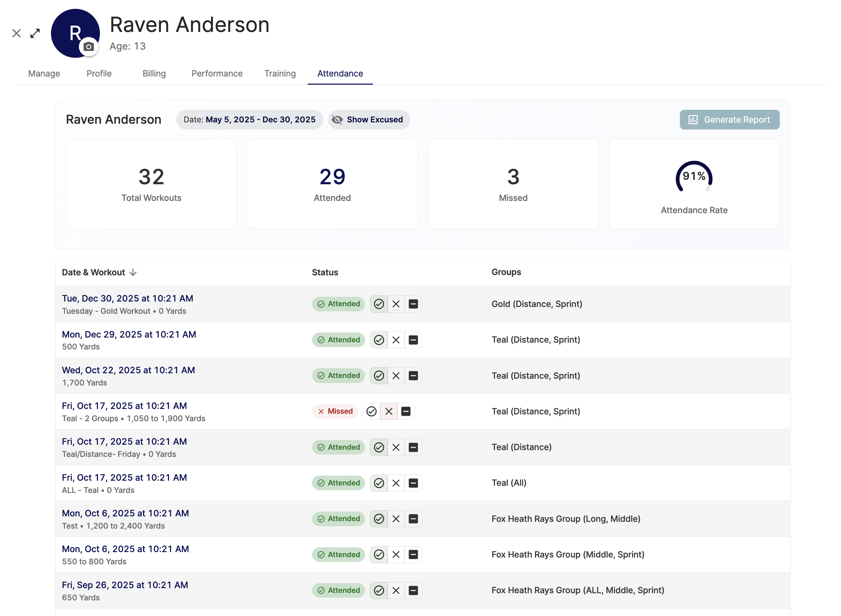841x616 pixels.
Task: Toggle missed X on Teal/Distance- Friday row
Action: coord(396,447)
